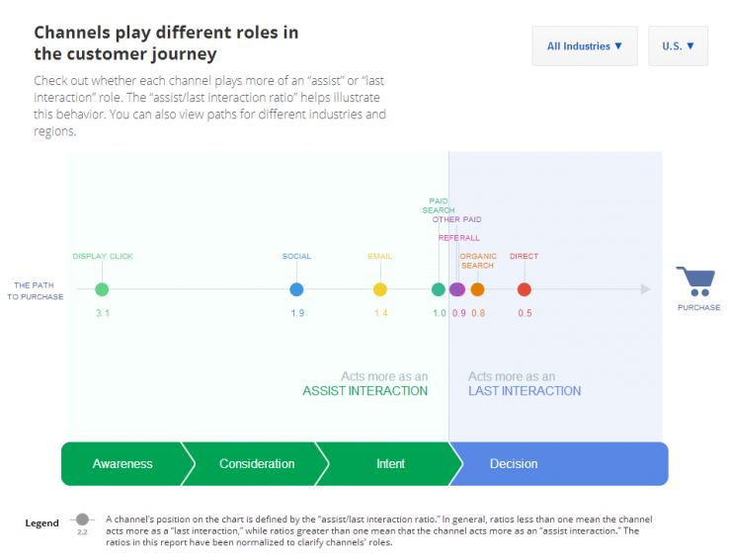This screenshot has height=560, width=729.
Task: Select the teal Paid Search dot
Action: [439, 289]
